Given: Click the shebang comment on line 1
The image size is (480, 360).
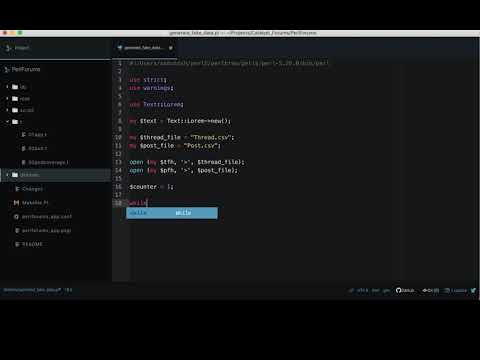Looking at the screenshot, I should click(229, 63).
